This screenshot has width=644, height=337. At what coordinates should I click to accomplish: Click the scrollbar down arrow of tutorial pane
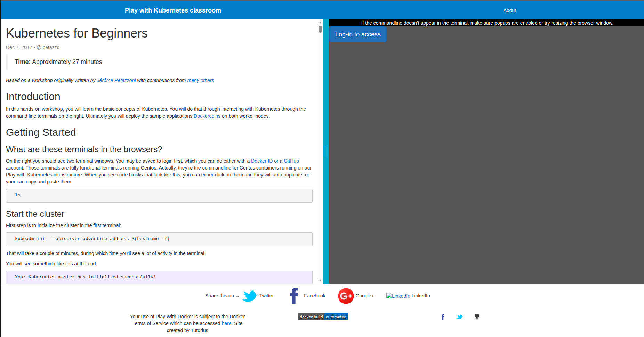pyautogui.click(x=320, y=280)
